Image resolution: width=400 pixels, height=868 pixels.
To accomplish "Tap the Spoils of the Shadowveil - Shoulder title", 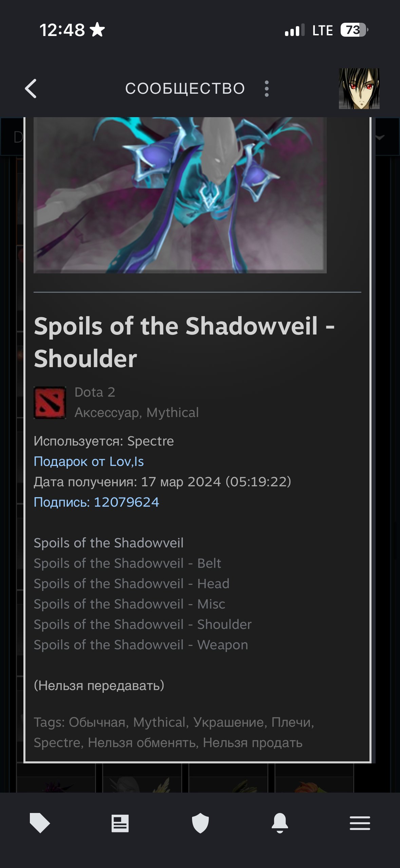I will coord(184,342).
